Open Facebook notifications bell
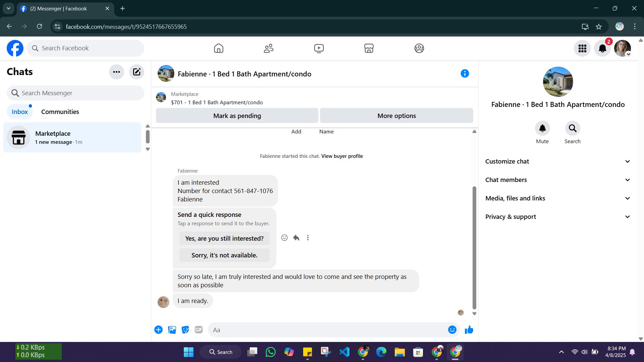644x362 pixels. (602, 48)
